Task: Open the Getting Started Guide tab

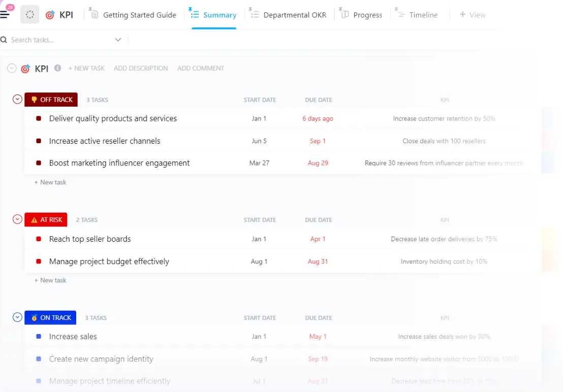Action: pos(139,15)
